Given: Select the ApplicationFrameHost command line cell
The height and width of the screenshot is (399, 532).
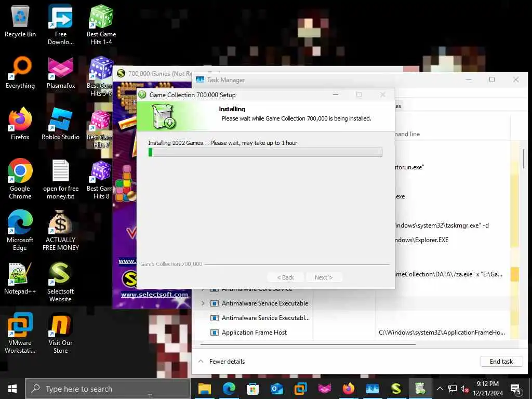Looking at the screenshot, I should pos(442,332).
